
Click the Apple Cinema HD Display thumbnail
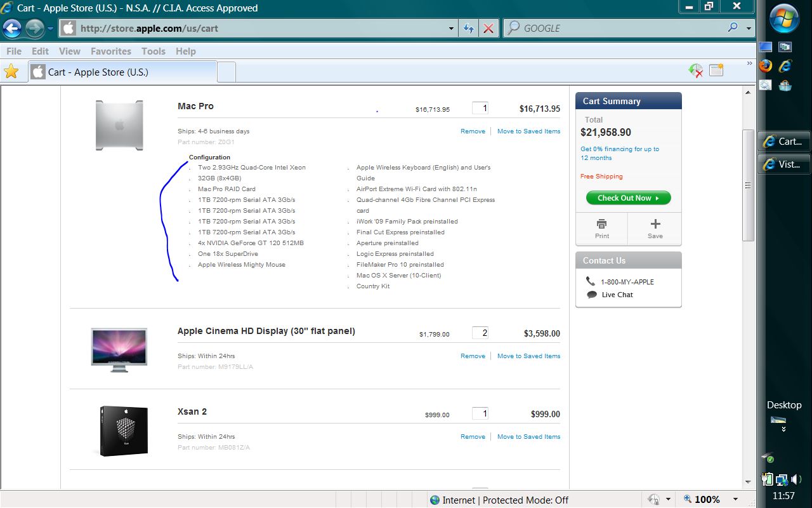pyautogui.click(x=119, y=350)
